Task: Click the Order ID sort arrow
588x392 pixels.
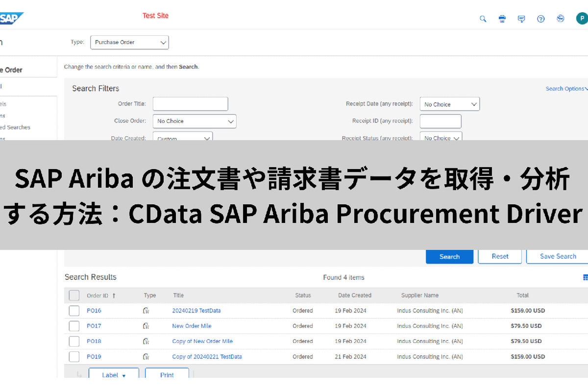Action: click(x=114, y=295)
